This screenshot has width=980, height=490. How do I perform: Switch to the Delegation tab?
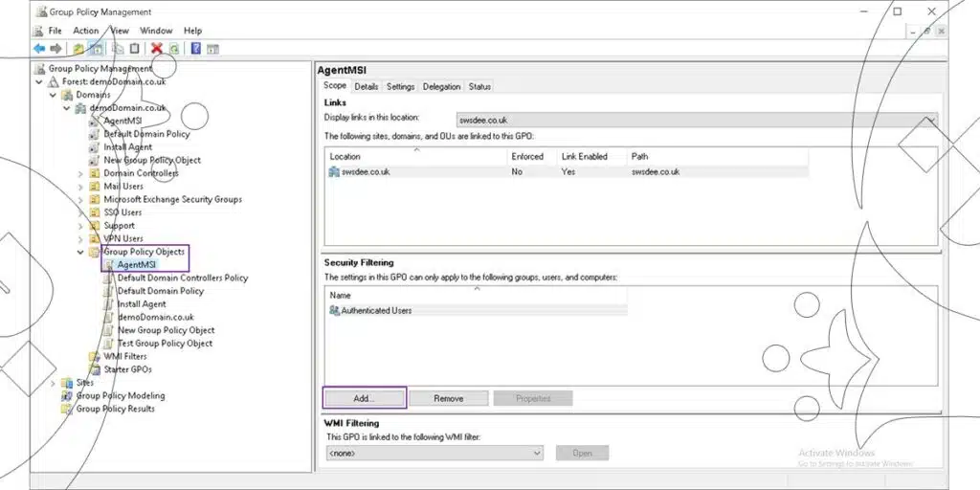click(441, 86)
